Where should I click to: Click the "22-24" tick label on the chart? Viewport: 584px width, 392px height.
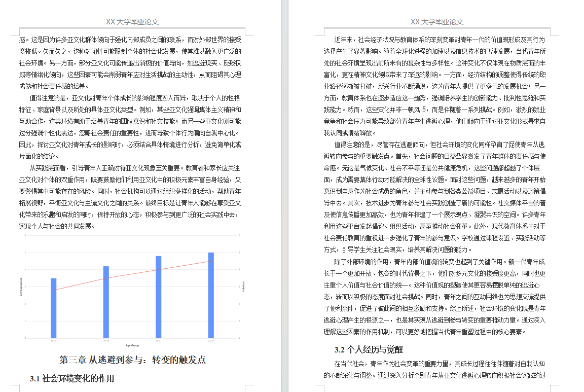click(211, 341)
